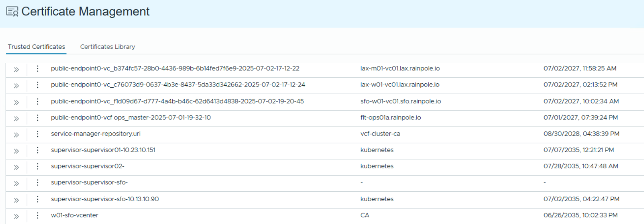Expand supervisor-supervisor01-10.23.10.151 row details
Viewport: 644px width, 224px height.
tap(16, 151)
